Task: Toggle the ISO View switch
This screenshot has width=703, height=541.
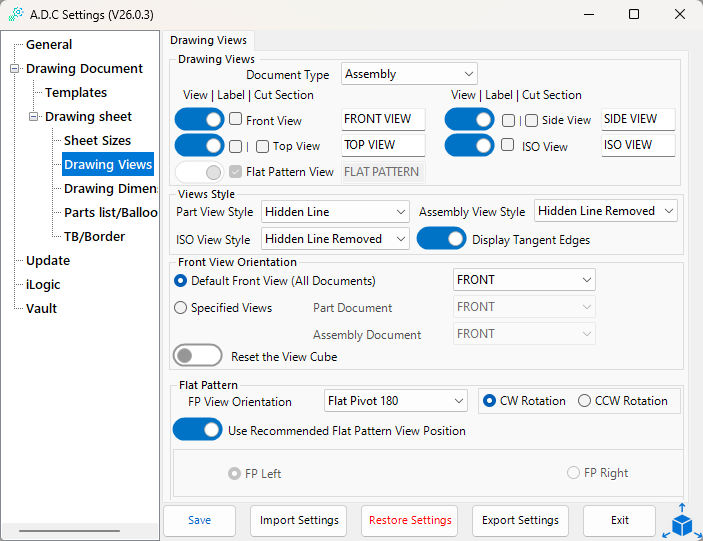Action: (x=469, y=146)
